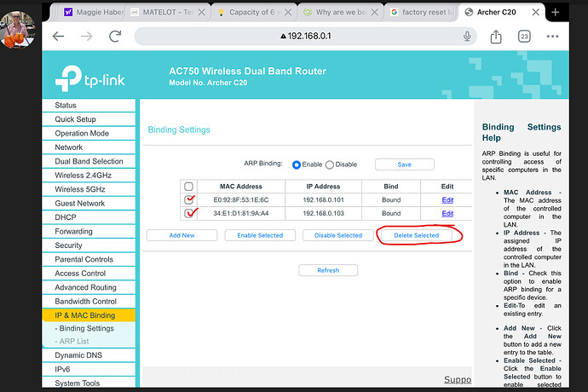Go forward with the forward arrow
The height and width of the screenshot is (392, 588).
click(x=86, y=37)
